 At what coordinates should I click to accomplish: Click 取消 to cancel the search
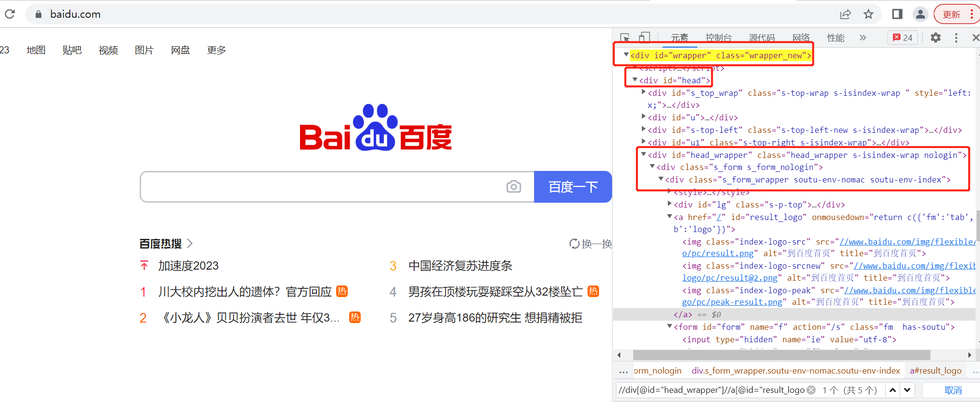(953, 390)
